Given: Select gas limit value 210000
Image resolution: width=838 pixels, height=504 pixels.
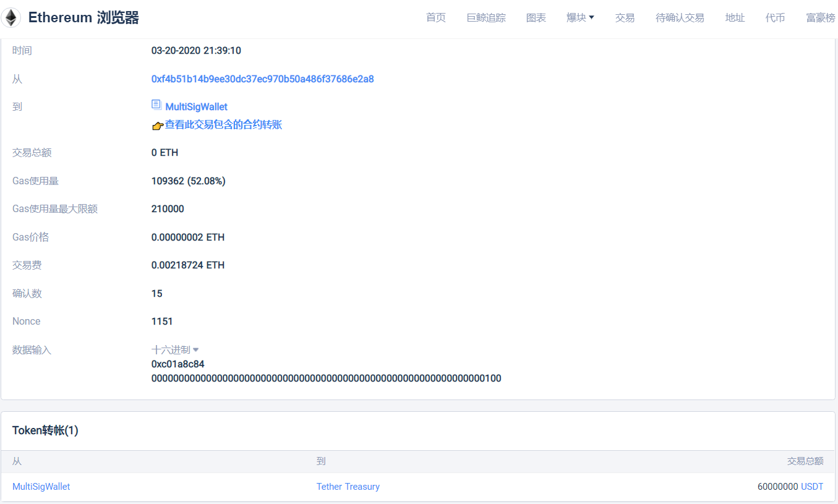Looking at the screenshot, I should [168, 209].
